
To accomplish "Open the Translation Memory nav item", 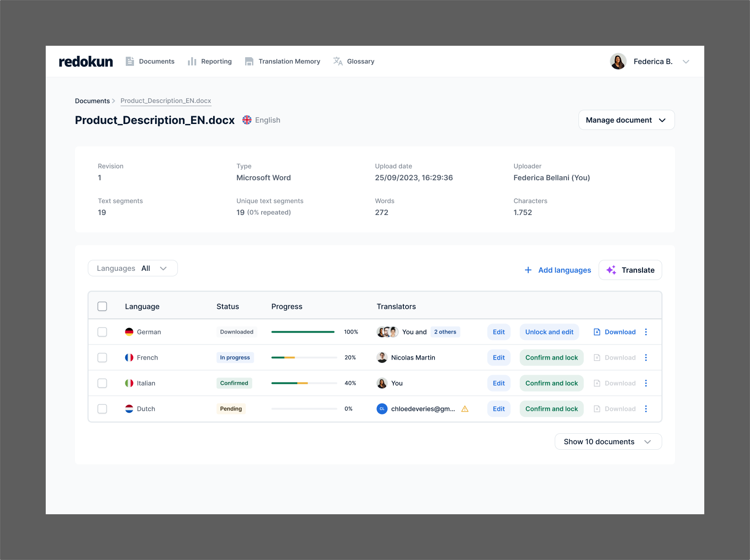I will coord(283,61).
